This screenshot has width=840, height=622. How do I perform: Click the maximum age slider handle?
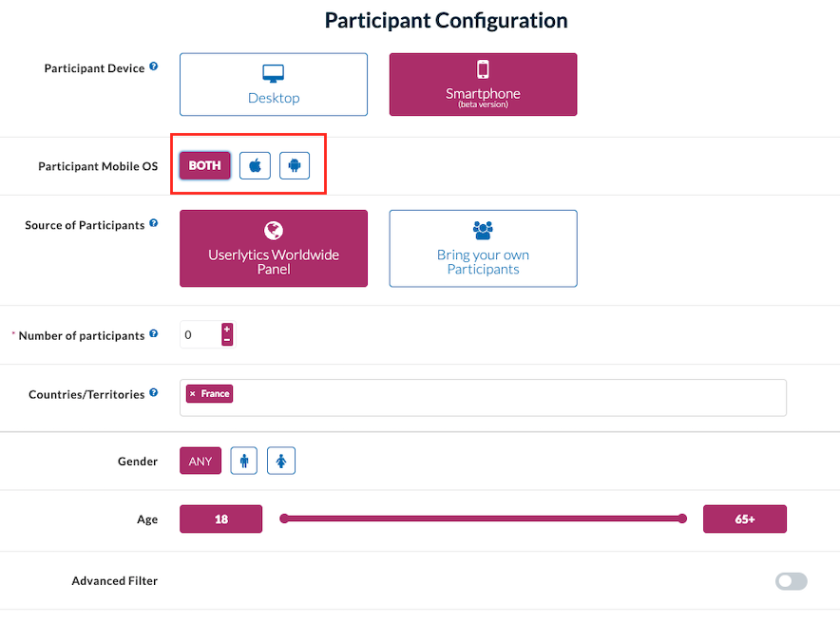coord(682,518)
